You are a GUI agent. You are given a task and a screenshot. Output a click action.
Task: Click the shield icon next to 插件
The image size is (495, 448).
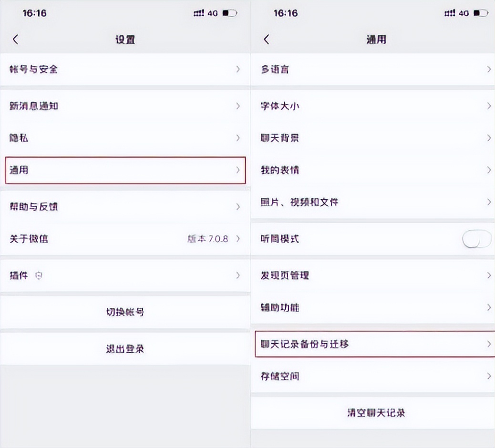(39, 275)
